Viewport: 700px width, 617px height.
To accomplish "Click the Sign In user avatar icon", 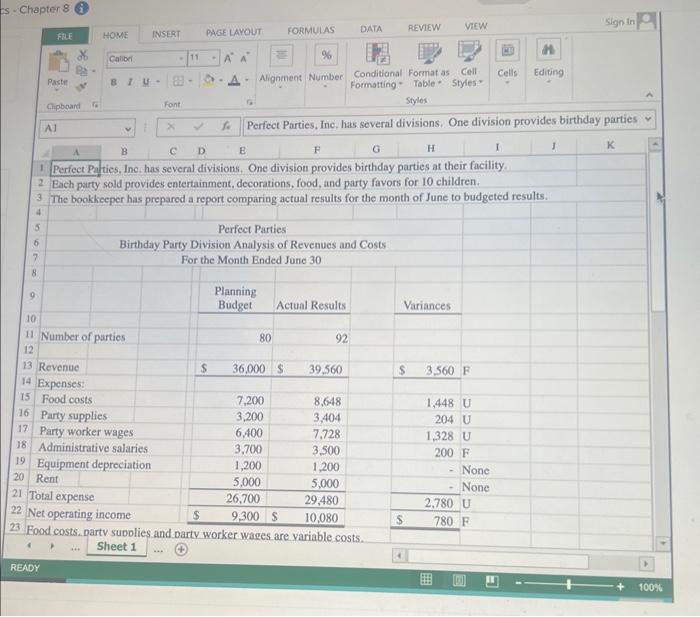I will (646, 21).
